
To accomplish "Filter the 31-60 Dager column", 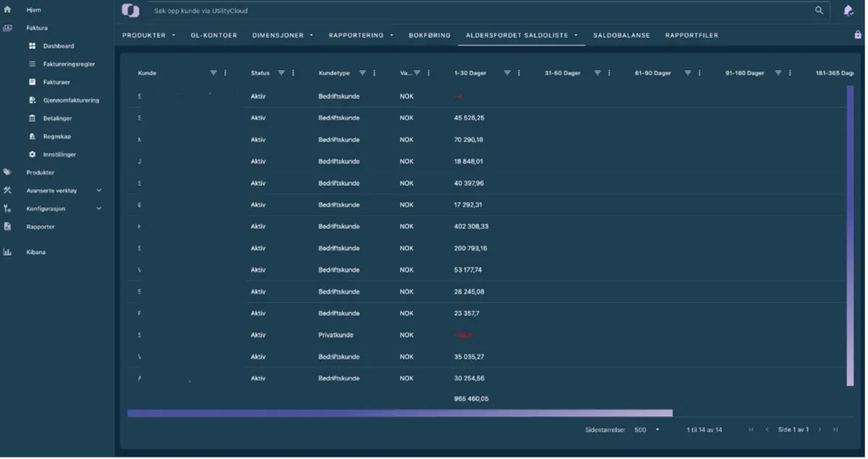I will [597, 73].
